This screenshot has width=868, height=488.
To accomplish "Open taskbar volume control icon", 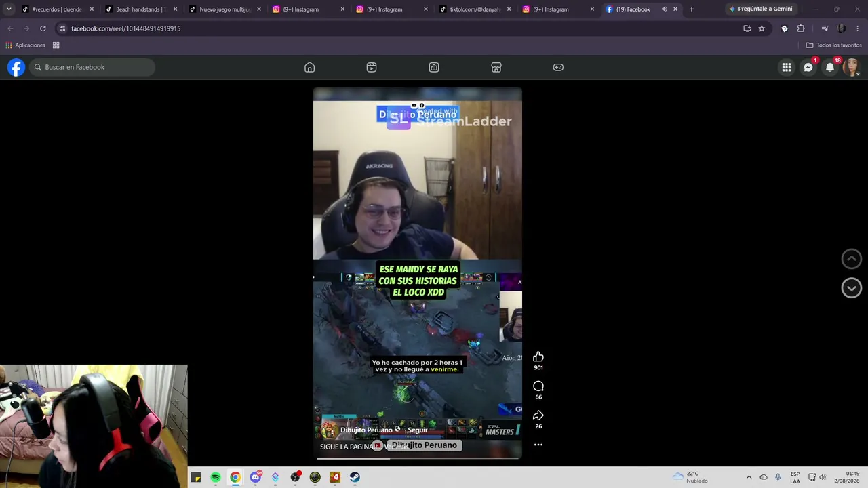I will (823, 477).
